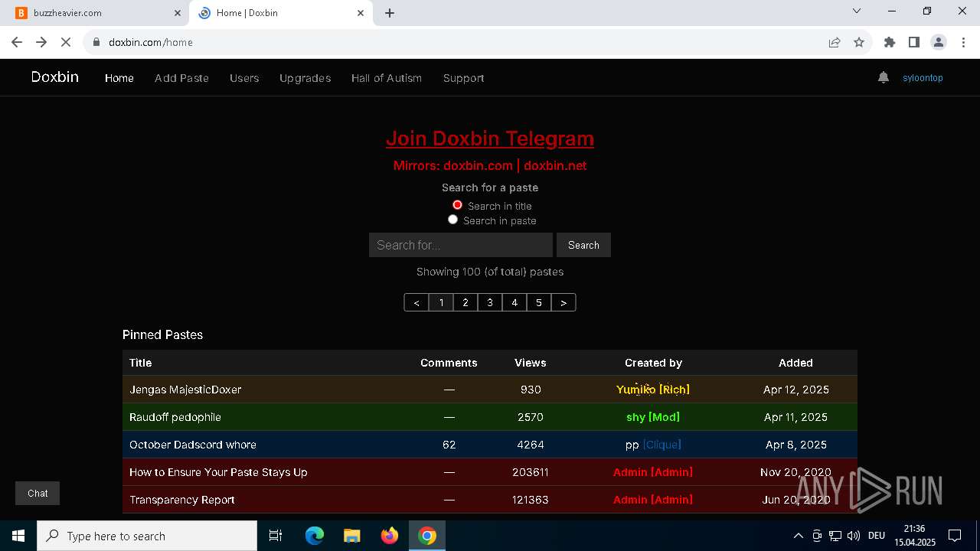This screenshot has height=551, width=980.
Task: Open File Explorer from taskbar
Action: click(352, 536)
